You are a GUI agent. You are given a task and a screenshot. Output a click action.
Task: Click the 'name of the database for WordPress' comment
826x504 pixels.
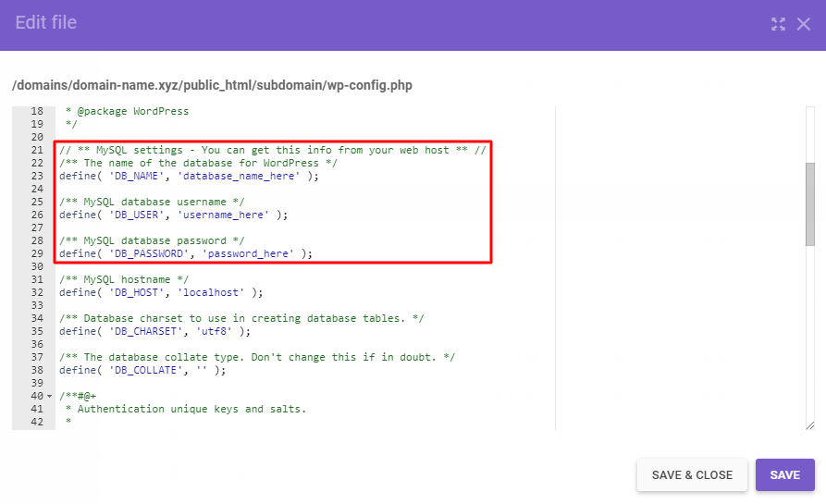pos(198,164)
